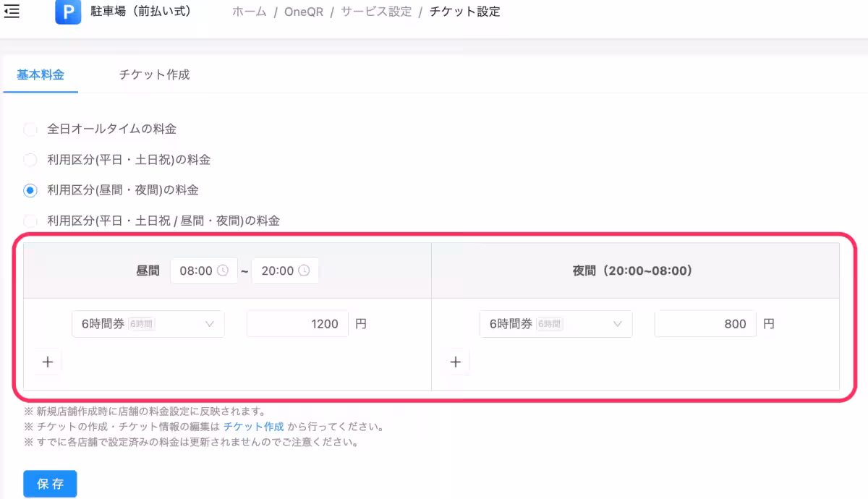Image resolution: width=868 pixels, height=499 pixels.
Task: Select the 全日オールタイムの料金 radio option
Action: point(30,129)
